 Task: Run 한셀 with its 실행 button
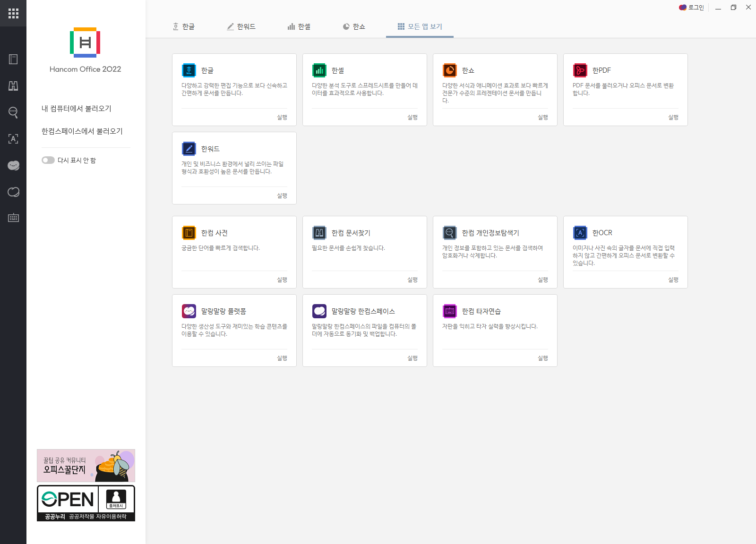point(412,117)
